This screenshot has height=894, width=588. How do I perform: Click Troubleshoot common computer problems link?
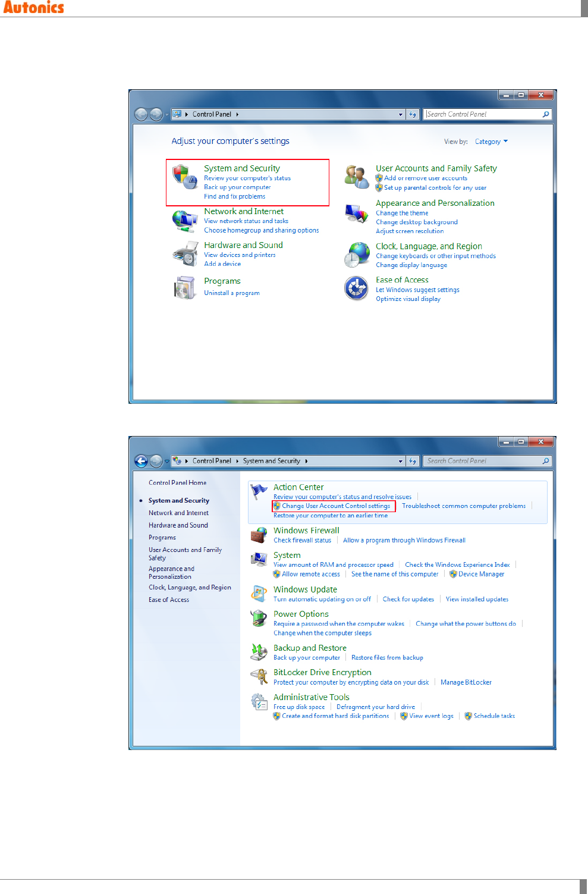[464, 506]
